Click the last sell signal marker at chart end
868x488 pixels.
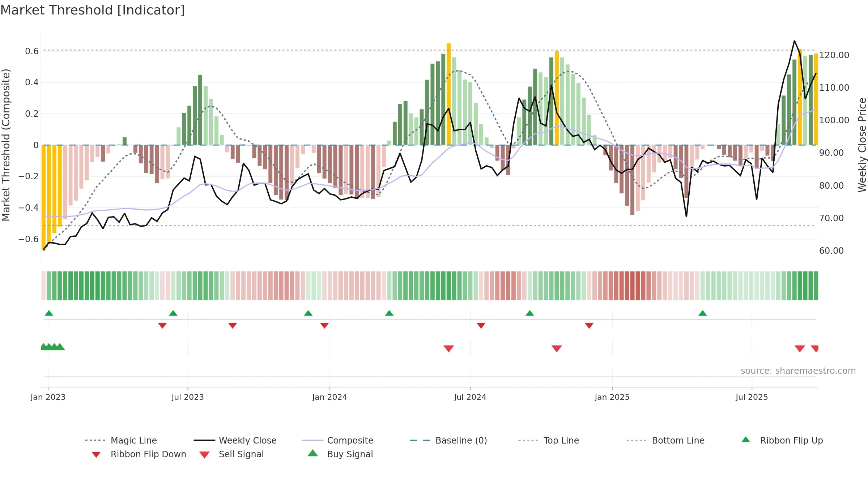(x=815, y=348)
